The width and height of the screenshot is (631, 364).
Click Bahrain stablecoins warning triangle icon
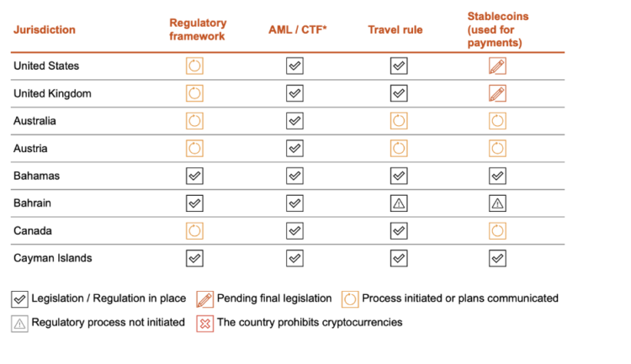(x=497, y=203)
